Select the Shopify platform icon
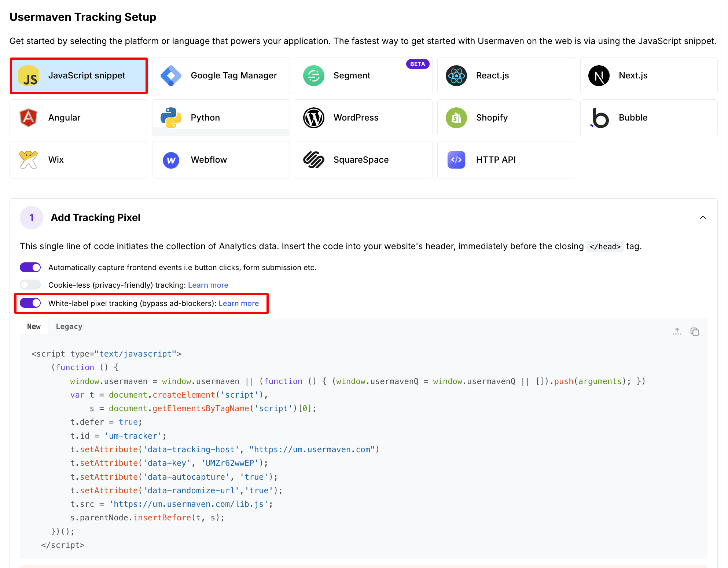The height and width of the screenshot is (568, 728). 456,118
